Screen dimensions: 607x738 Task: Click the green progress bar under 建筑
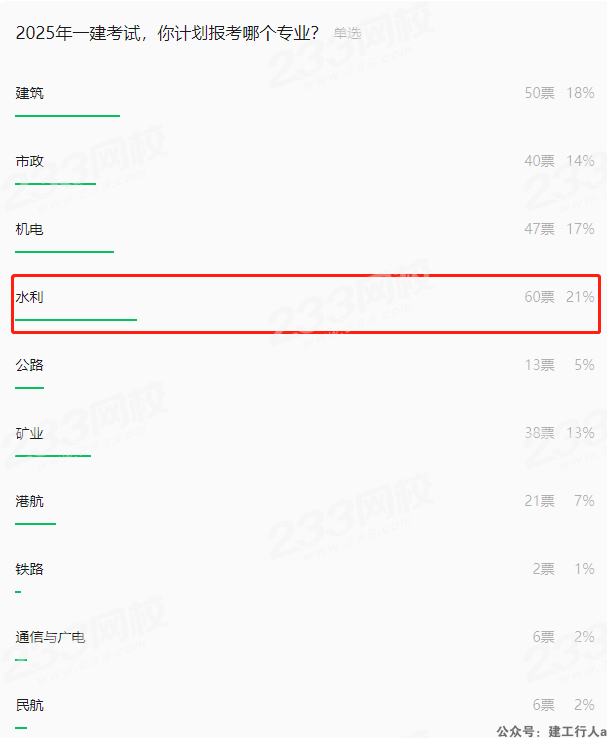[67, 116]
